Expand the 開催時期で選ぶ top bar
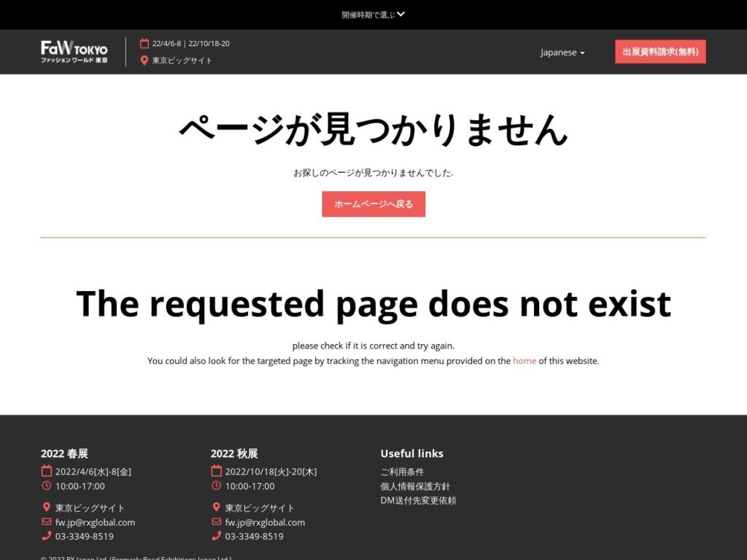747x560 pixels. pos(368,15)
